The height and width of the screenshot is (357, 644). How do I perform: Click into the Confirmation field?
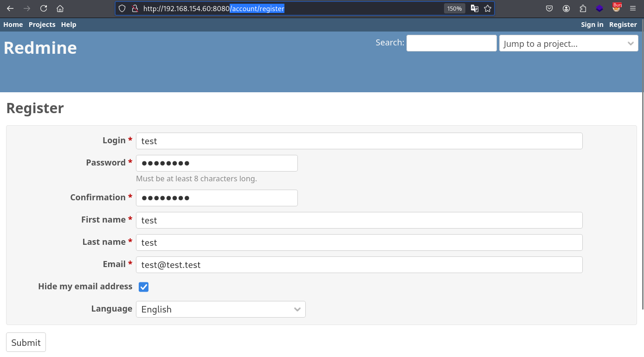click(x=217, y=198)
